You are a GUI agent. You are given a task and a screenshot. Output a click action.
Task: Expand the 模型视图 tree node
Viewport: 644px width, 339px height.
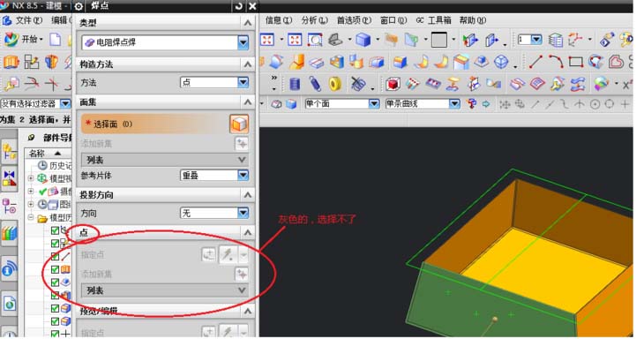tap(31, 178)
